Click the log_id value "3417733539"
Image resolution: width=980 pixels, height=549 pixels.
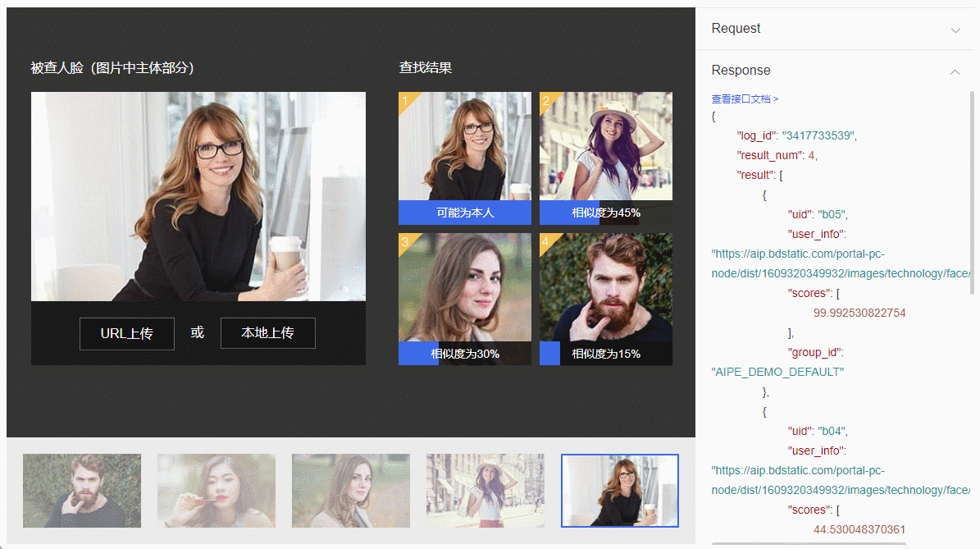tap(818, 135)
